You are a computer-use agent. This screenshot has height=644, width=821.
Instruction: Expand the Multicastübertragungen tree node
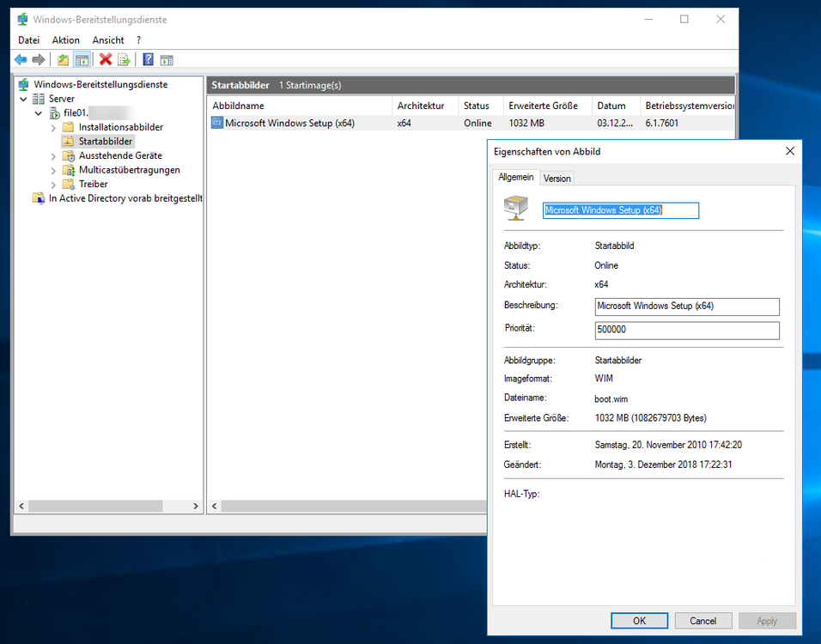[x=53, y=170]
